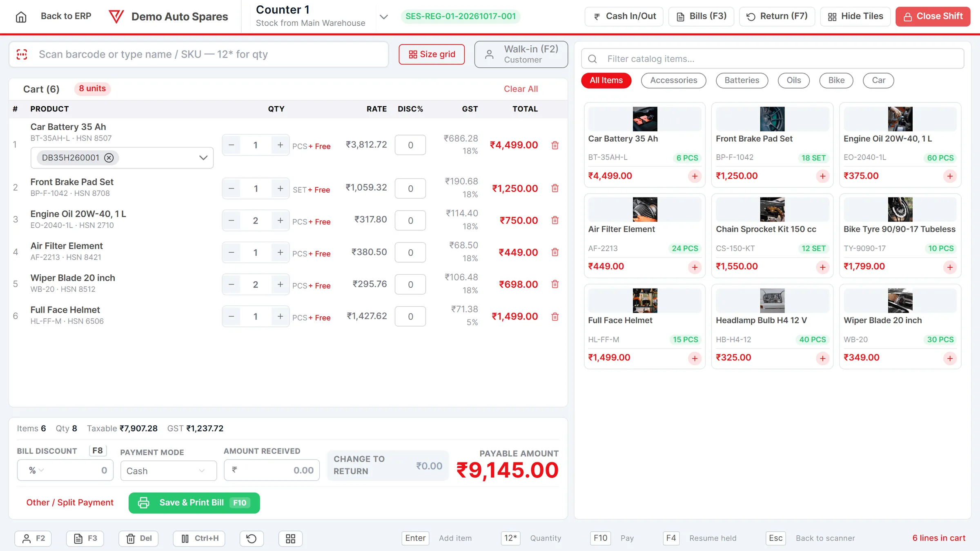Click the barcode scan icon
The height and width of the screenshot is (551, 980).
coord(22,54)
